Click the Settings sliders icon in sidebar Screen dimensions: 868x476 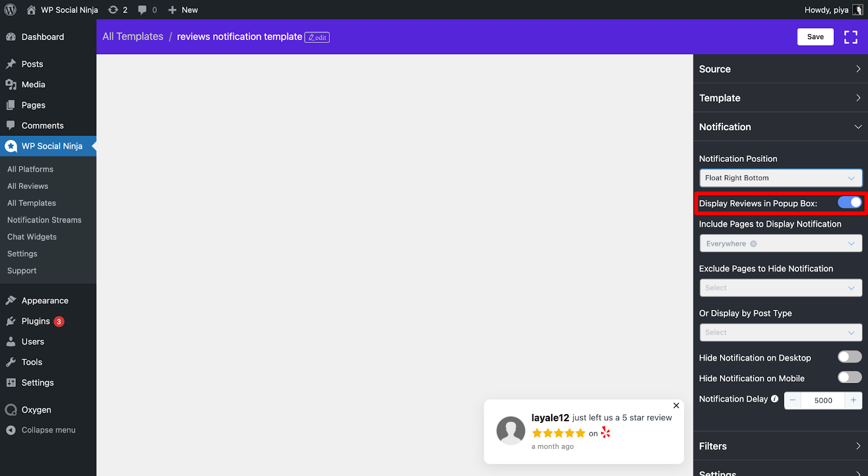pos(11,383)
